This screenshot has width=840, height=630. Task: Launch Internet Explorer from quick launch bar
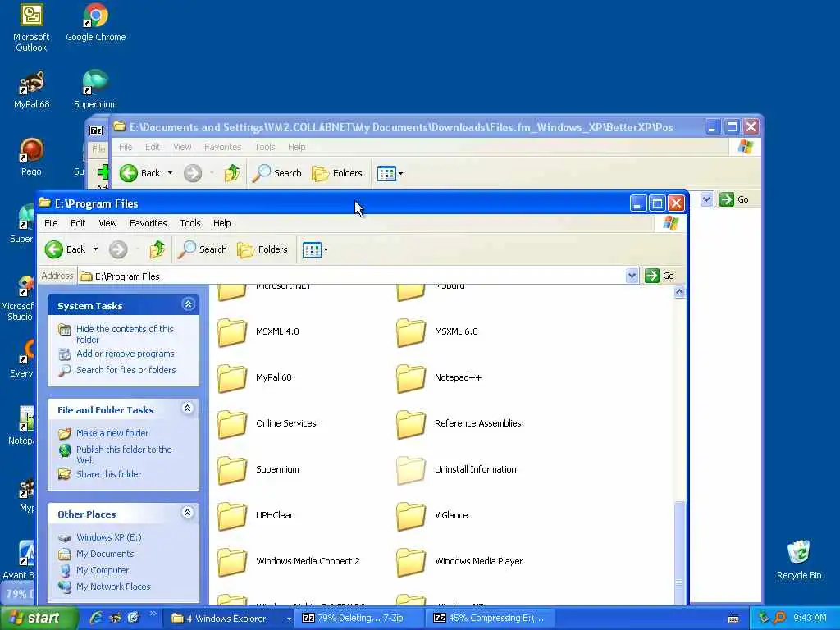[x=97, y=618]
